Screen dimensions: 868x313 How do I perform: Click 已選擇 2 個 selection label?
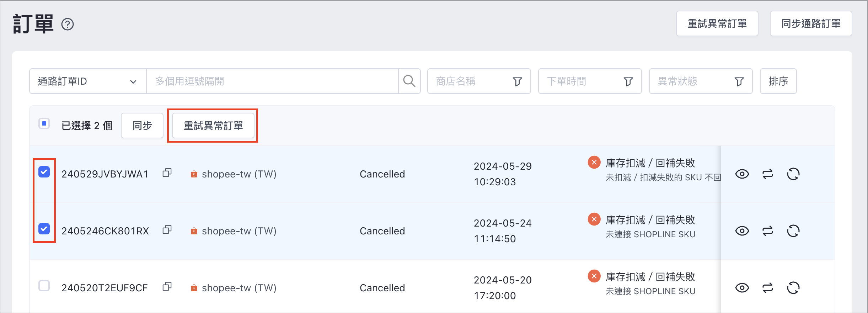87,126
